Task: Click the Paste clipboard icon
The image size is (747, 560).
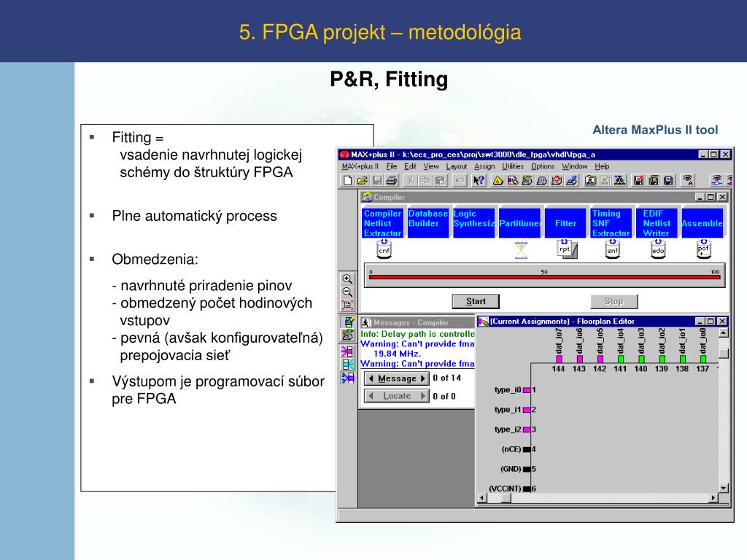Action: [441, 181]
